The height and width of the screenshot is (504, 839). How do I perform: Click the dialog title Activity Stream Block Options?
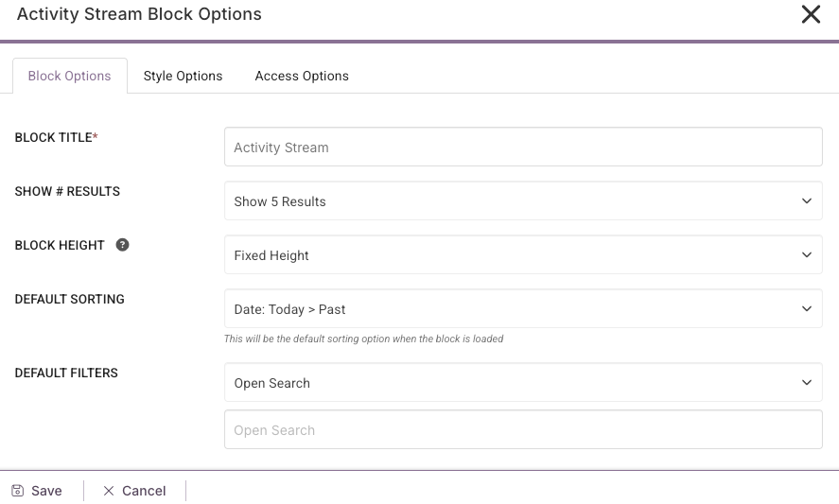click(x=139, y=14)
